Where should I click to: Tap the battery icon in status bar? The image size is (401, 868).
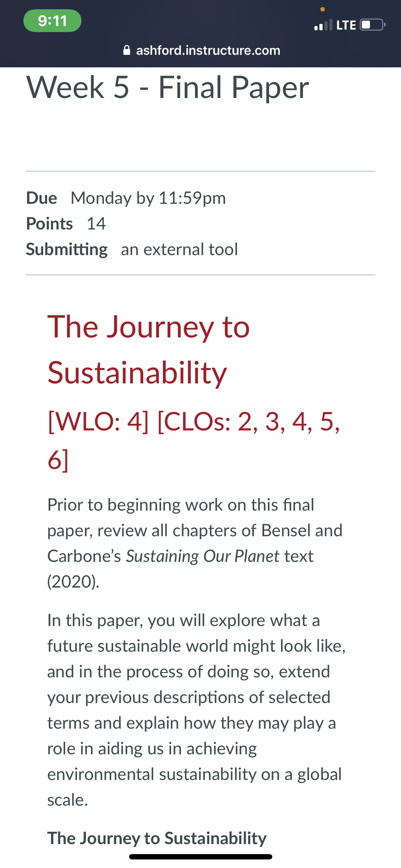click(x=372, y=25)
